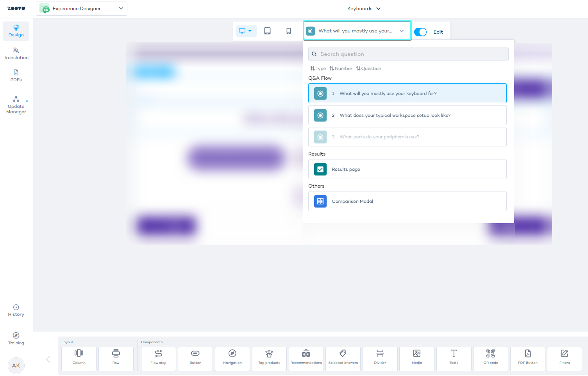The width and height of the screenshot is (588, 376).
Task: Select the Results page item
Action: [x=407, y=169]
